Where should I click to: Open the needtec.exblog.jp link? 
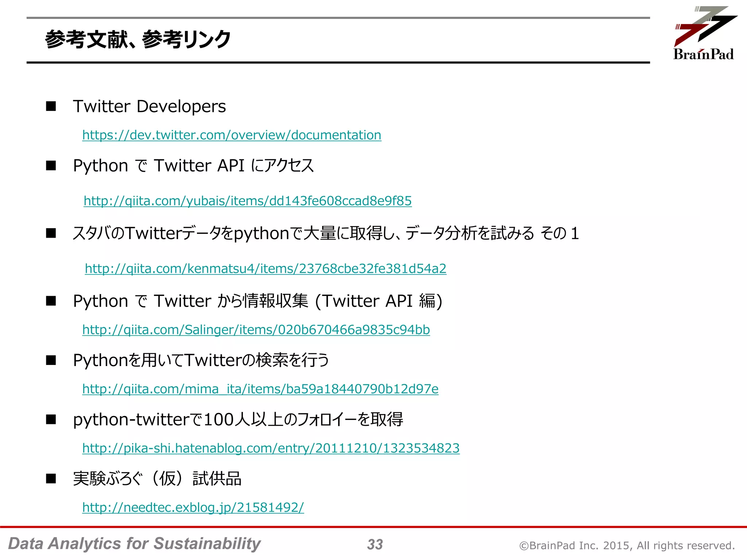[193, 508]
